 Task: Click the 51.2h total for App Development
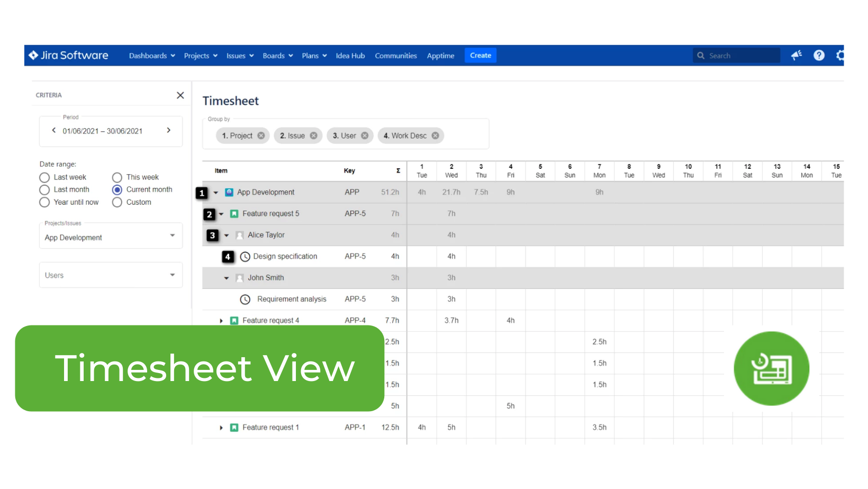click(x=390, y=192)
